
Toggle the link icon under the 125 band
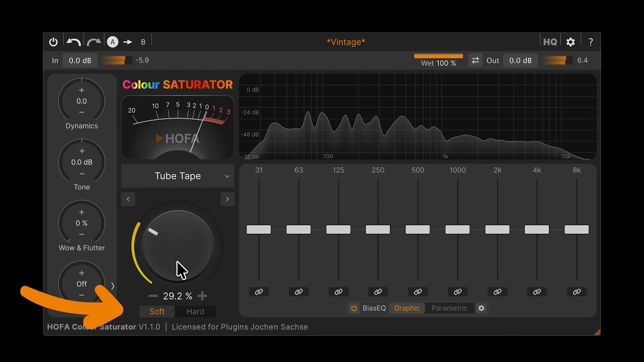(339, 292)
